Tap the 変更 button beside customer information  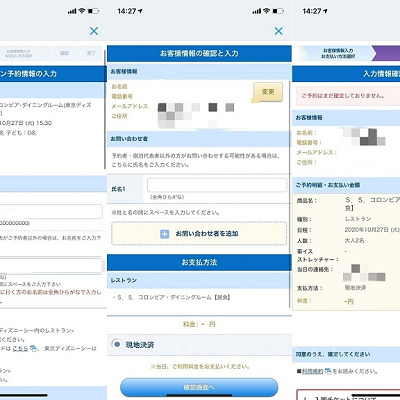pos(268,92)
